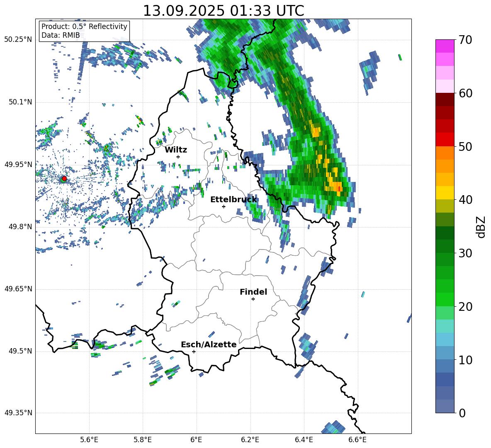Click the 6.6°E longitude label
The width and height of the screenshot is (491, 448).
coord(357,440)
